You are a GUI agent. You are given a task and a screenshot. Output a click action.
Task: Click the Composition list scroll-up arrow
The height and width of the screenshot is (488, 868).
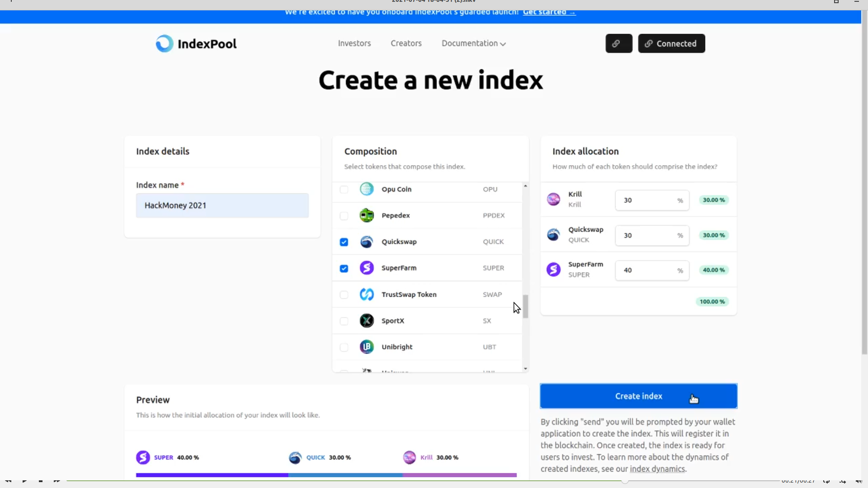(x=525, y=186)
